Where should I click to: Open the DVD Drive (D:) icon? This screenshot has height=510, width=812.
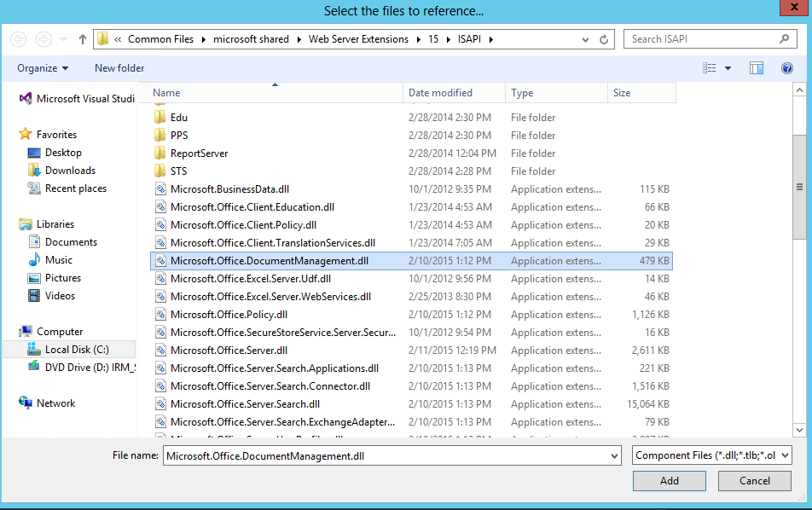pos(34,367)
